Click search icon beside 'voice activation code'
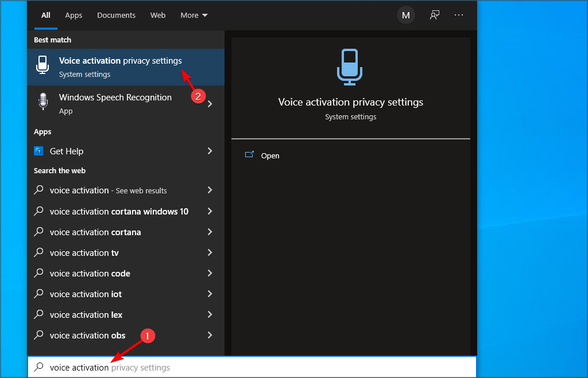588x378 pixels. tap(38, 272)
